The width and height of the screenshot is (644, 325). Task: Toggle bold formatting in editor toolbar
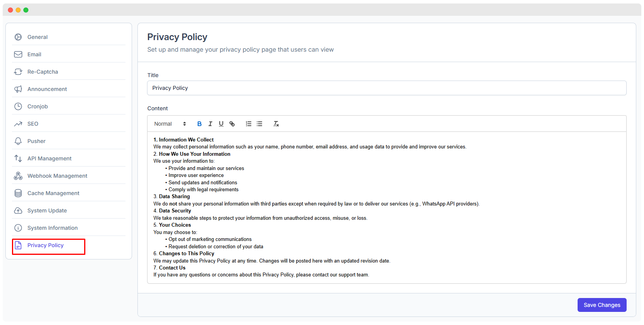199,124
